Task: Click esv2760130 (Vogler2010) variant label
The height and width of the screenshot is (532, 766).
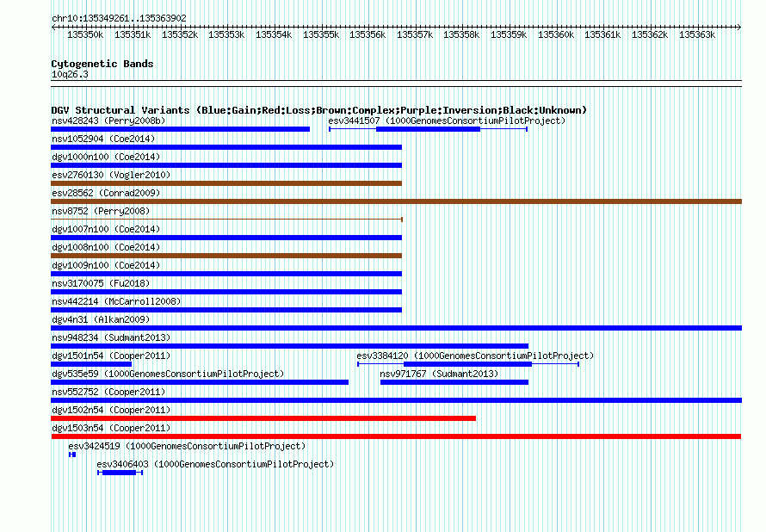Action: 111,175
